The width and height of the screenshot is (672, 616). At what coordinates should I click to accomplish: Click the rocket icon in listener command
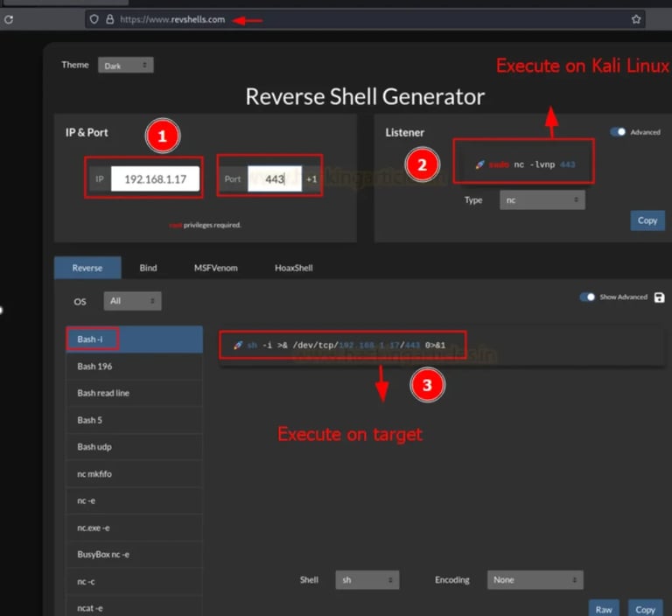pyautogui.click(x=479, y=164)
